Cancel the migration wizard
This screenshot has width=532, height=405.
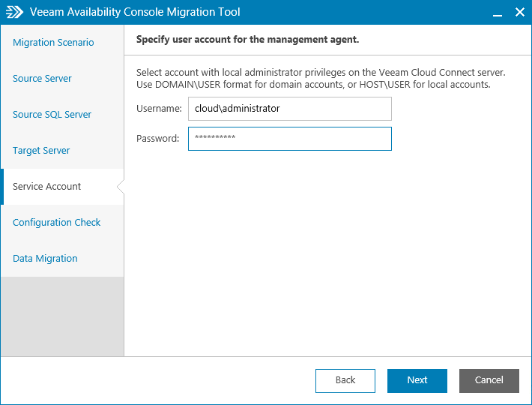click(489, 380)
